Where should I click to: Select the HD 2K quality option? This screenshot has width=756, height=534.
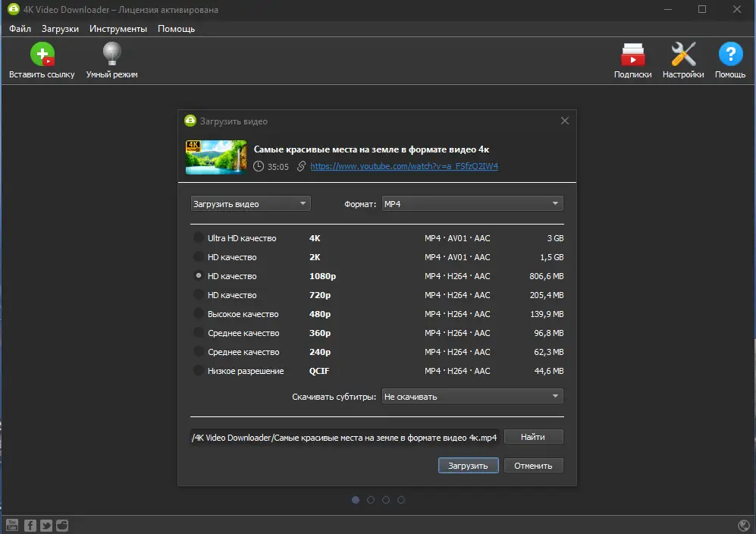click(x=198, y=256)
